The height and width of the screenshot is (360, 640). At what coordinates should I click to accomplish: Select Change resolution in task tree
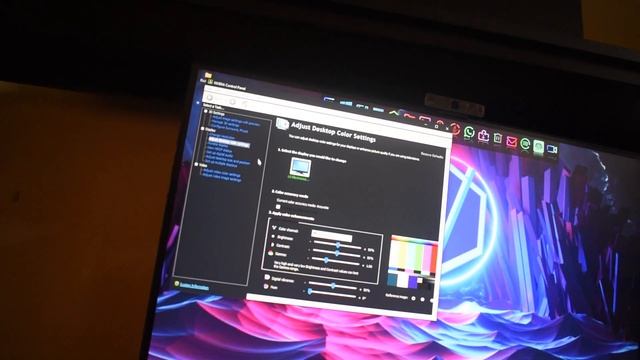click(x=222, y=137)
